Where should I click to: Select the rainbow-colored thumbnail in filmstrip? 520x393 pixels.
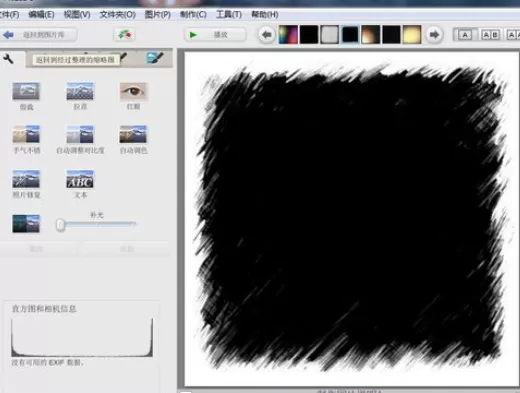click(288, 35)
